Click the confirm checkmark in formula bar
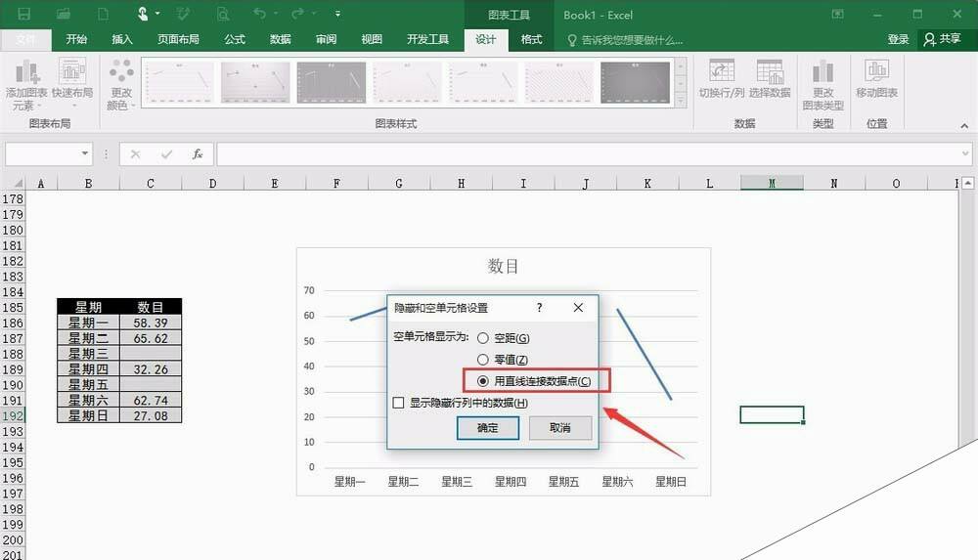978x560 pixels. pyautogui.click(x=166, y=154)
